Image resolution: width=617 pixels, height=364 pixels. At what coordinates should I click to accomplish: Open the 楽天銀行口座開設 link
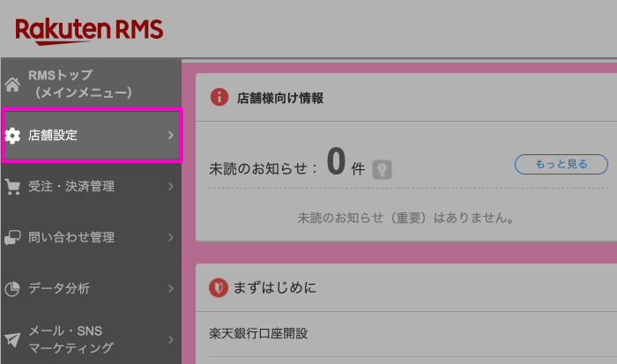[258, 334]
